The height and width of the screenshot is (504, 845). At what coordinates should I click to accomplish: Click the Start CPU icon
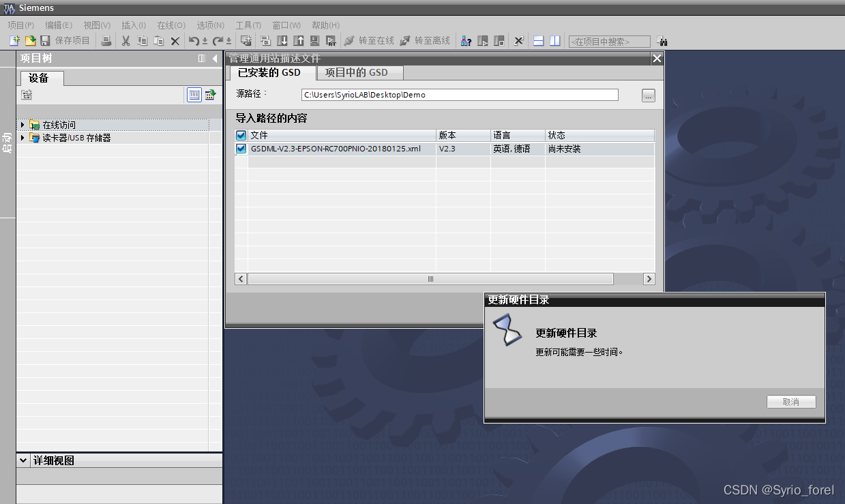pyautogui.click(x=483, y=41)
